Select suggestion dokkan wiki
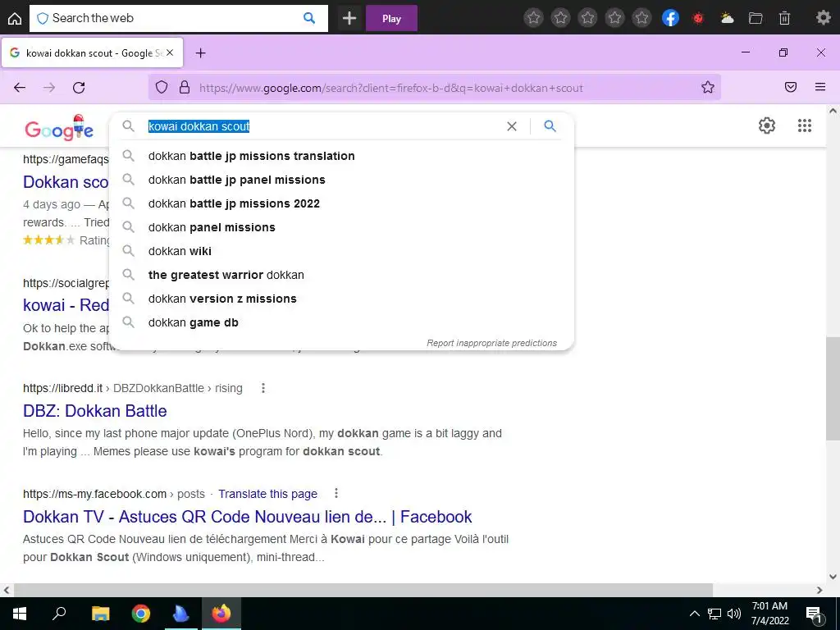The image size is (840, 630). click(341, 251)
